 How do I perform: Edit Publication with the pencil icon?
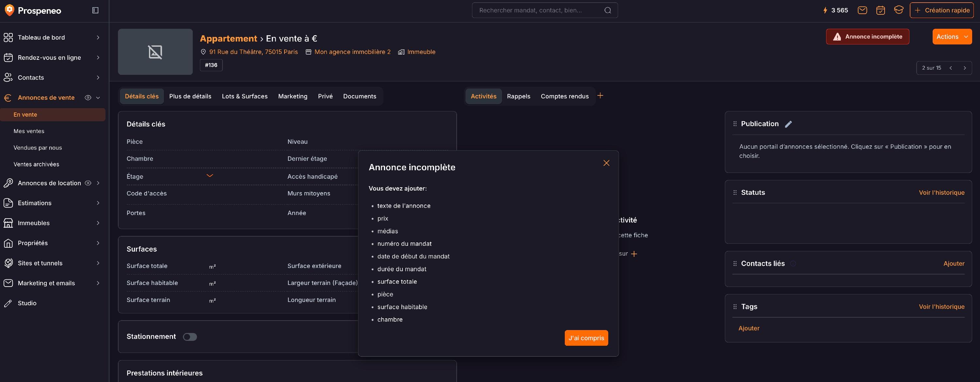pos(788,124)
